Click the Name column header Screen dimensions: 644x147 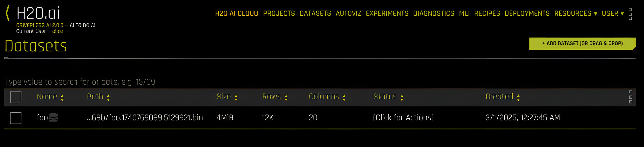pyautogui.click(x=47, y=97)
